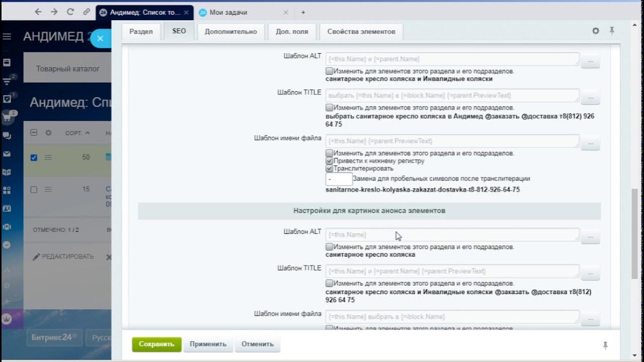Open the mail envelope icon in left sidebar
644x362 pixels.
7,154
